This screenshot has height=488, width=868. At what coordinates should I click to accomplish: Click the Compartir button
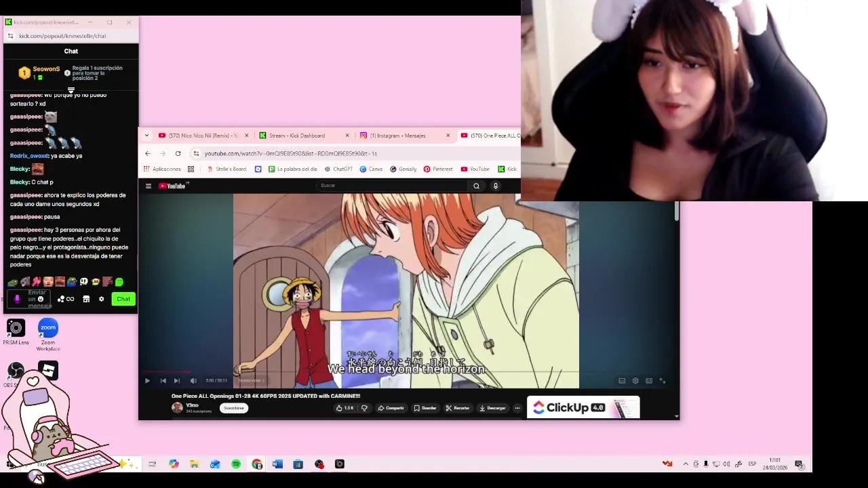pos(391,408)
